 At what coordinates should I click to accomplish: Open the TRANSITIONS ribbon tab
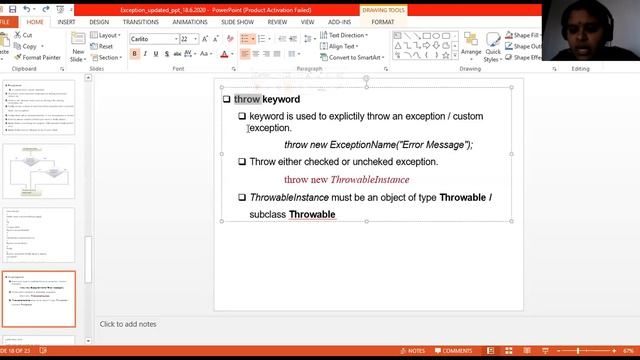141,22
